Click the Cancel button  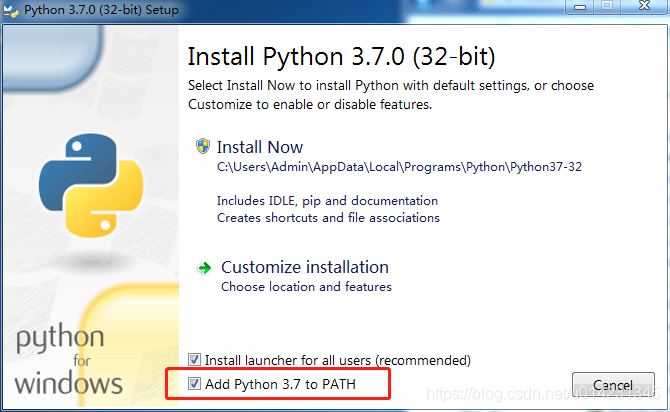click(x=613, y=386)
